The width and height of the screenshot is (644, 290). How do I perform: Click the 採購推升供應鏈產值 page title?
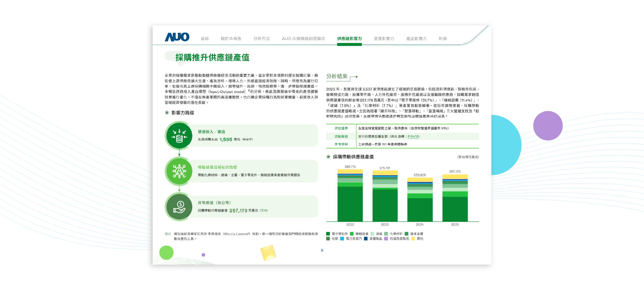pos(212,58)
